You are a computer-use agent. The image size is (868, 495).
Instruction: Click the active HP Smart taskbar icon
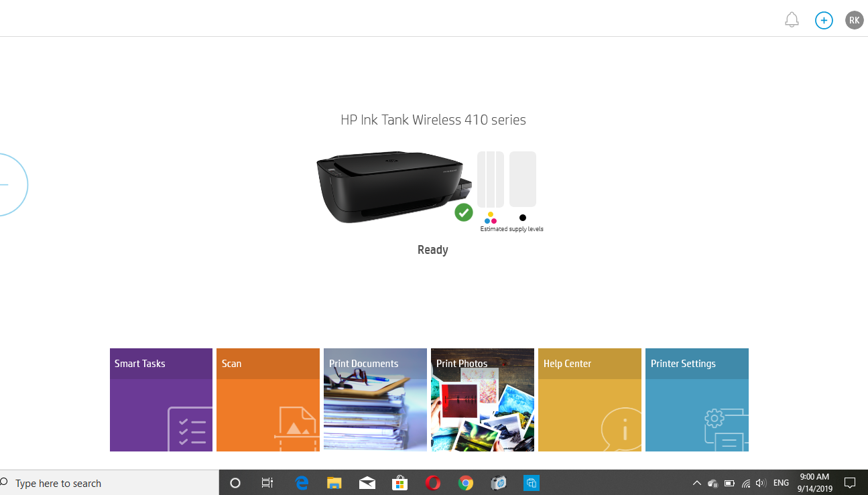(532, 483)
